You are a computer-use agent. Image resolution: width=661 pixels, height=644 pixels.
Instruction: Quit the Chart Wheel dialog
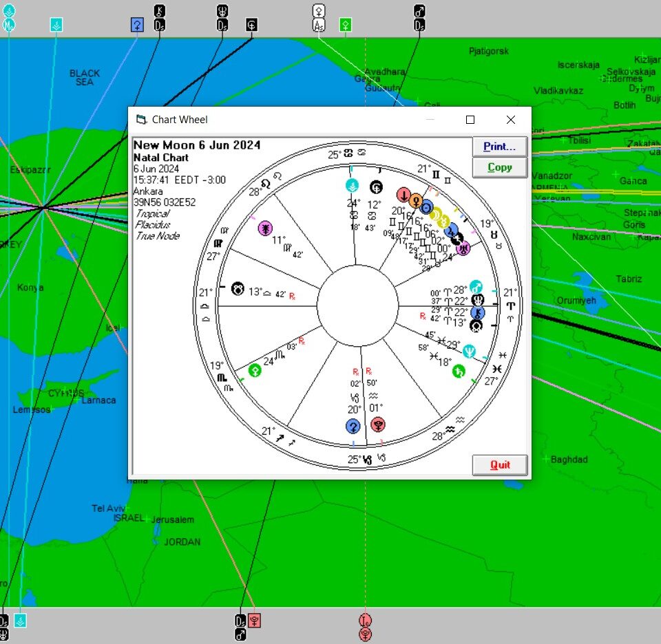pyautogui.click(x=500, y=464)
